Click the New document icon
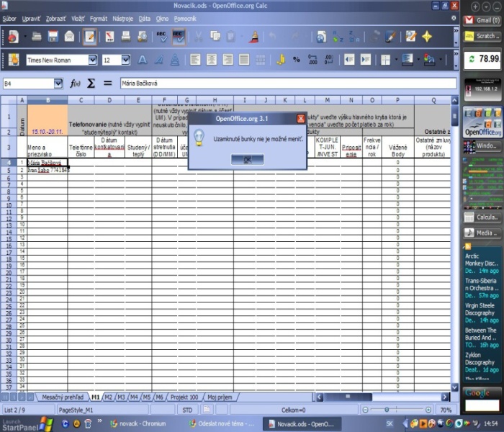Viewport: 504px width, 432px height. (x=13, y=37)
